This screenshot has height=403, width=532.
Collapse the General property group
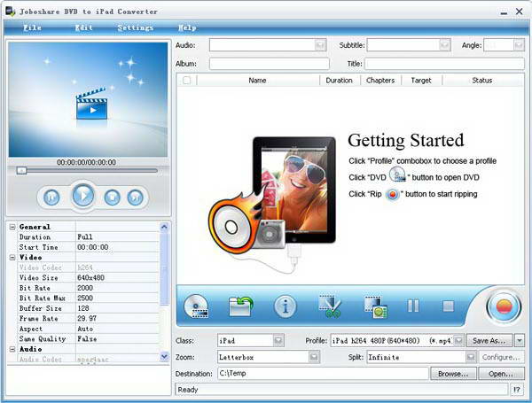tap(12, 227)
